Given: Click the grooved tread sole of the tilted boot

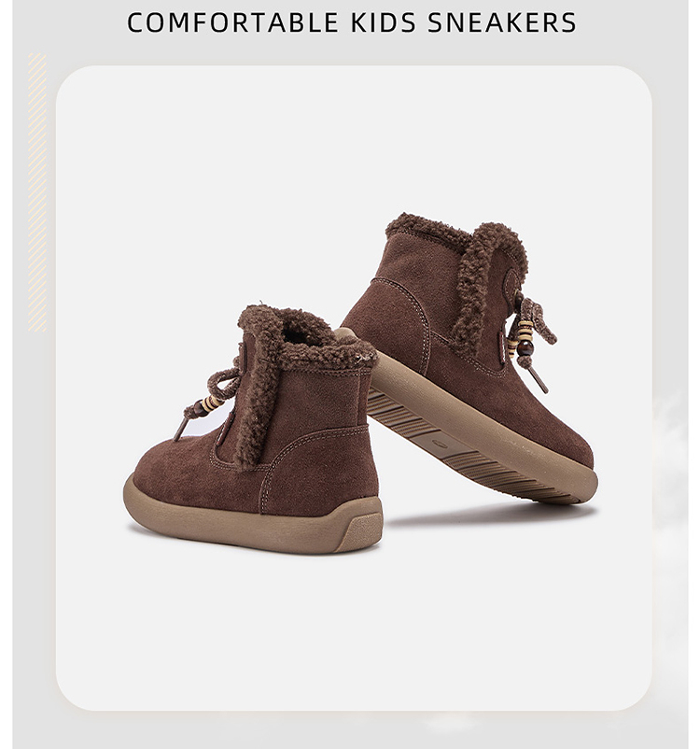Looking at the screenshot, I should coord(458,446).
